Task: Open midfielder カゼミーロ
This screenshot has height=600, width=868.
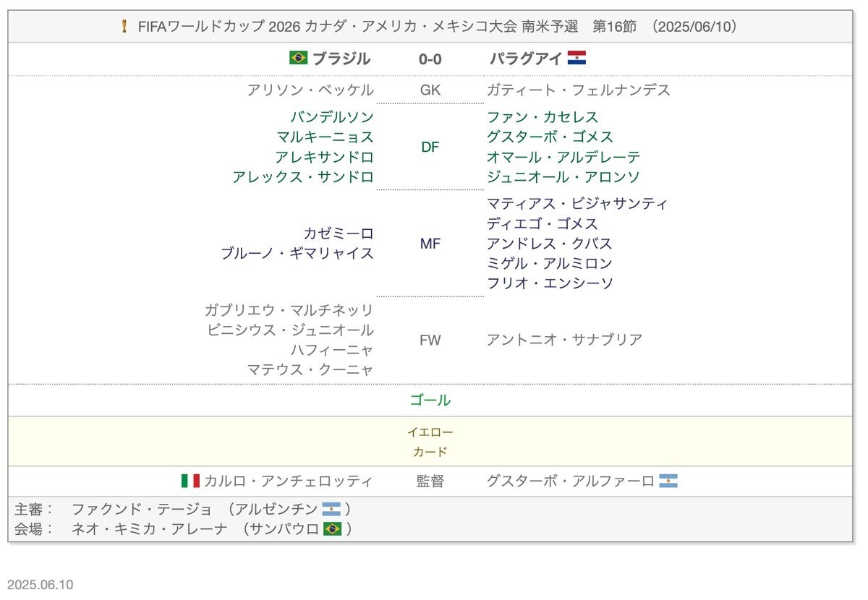Action: pyautogui.click(x=339, y=233)
